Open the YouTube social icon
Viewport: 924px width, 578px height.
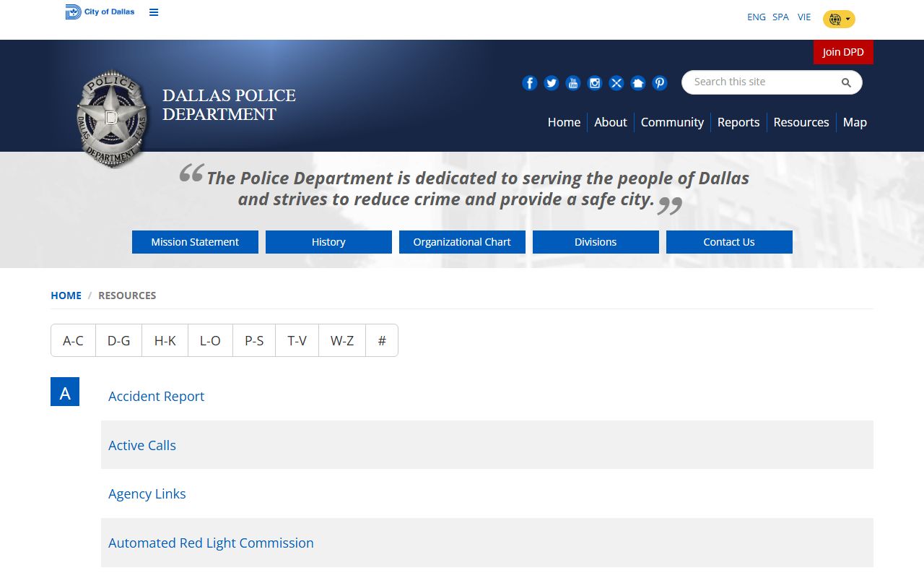point(573,83)
